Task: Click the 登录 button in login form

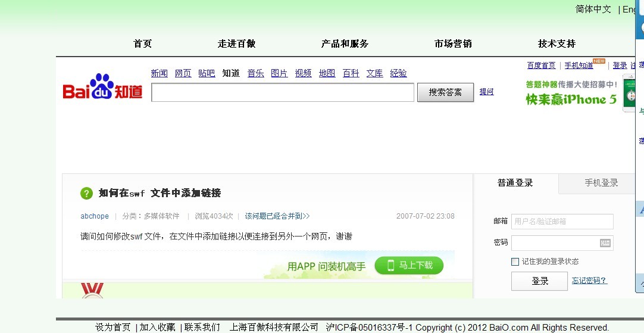Action: click(x=539, y=281)
